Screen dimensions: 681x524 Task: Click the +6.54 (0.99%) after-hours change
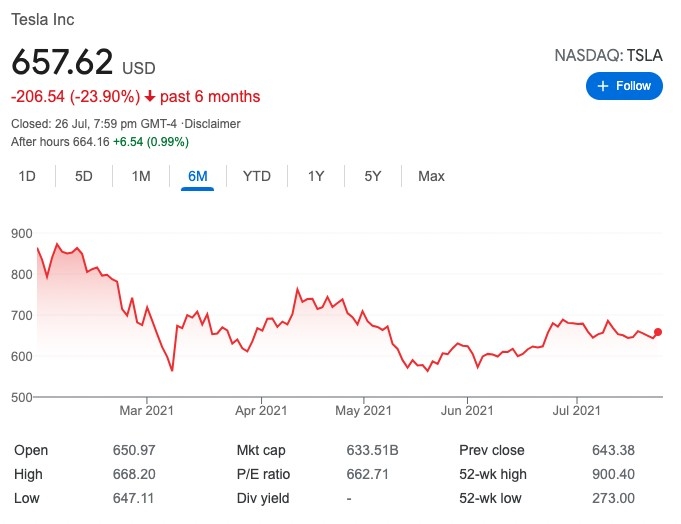click(x=151, y=142)
